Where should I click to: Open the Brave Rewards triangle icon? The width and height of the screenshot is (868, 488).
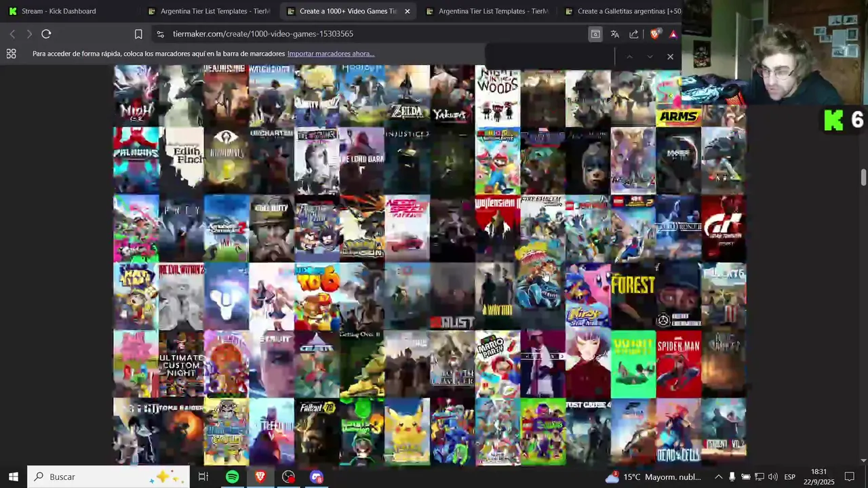[673, 34]
